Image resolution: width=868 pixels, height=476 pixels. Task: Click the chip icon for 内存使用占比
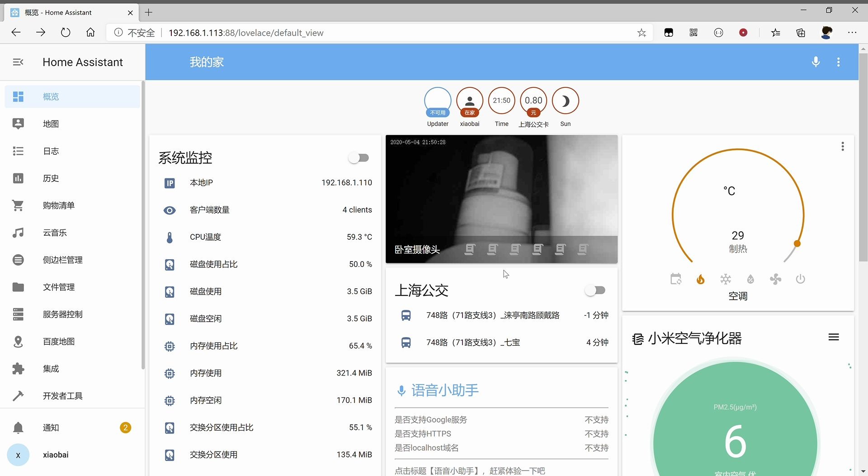point(170,346)
